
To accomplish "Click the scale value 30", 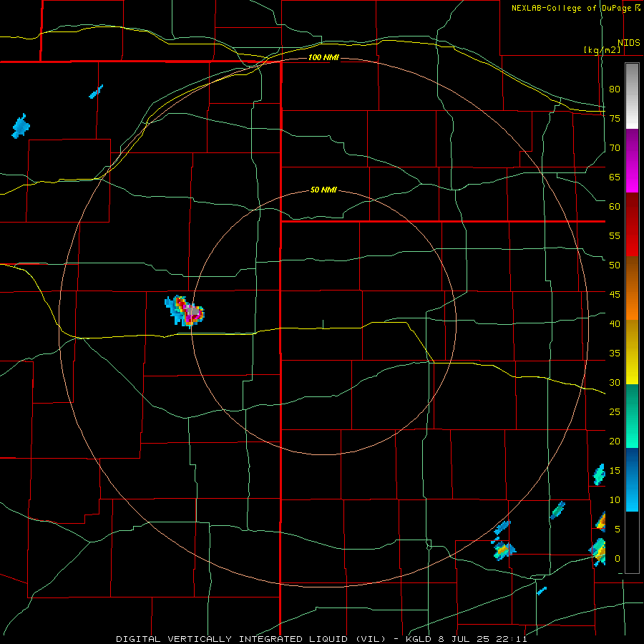I will pos(615,382).
